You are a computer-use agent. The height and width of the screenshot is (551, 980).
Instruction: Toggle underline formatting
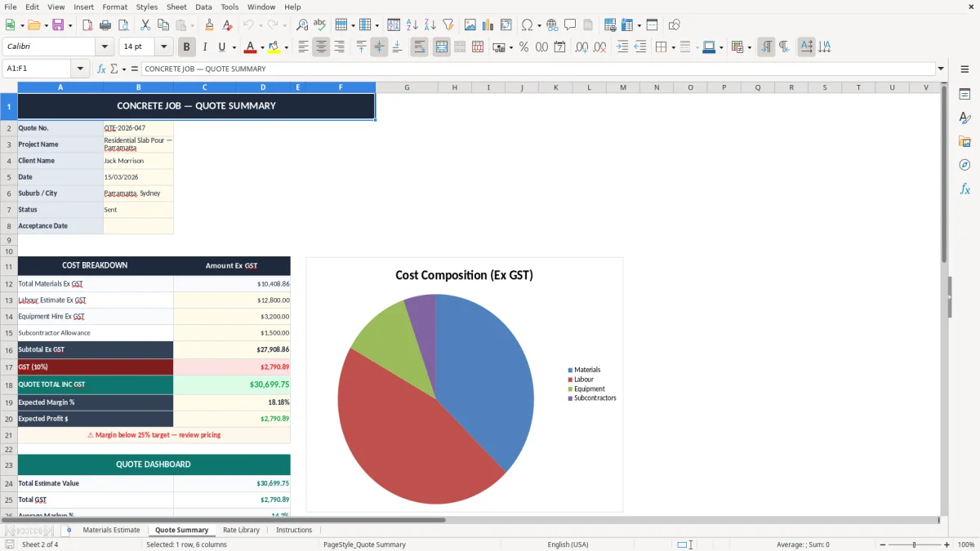click(x=221, y=47)
